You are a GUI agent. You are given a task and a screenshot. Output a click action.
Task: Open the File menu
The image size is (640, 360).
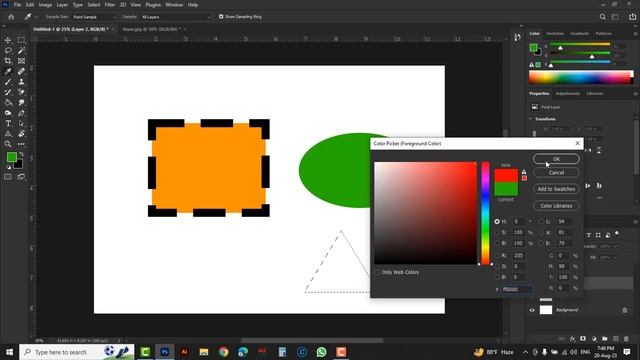[x=17, y=5]
